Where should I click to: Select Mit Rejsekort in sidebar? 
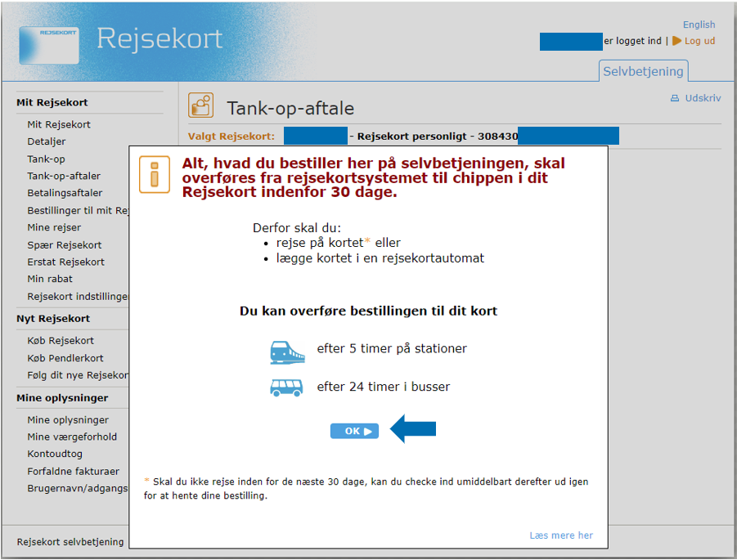click(59, 125)
